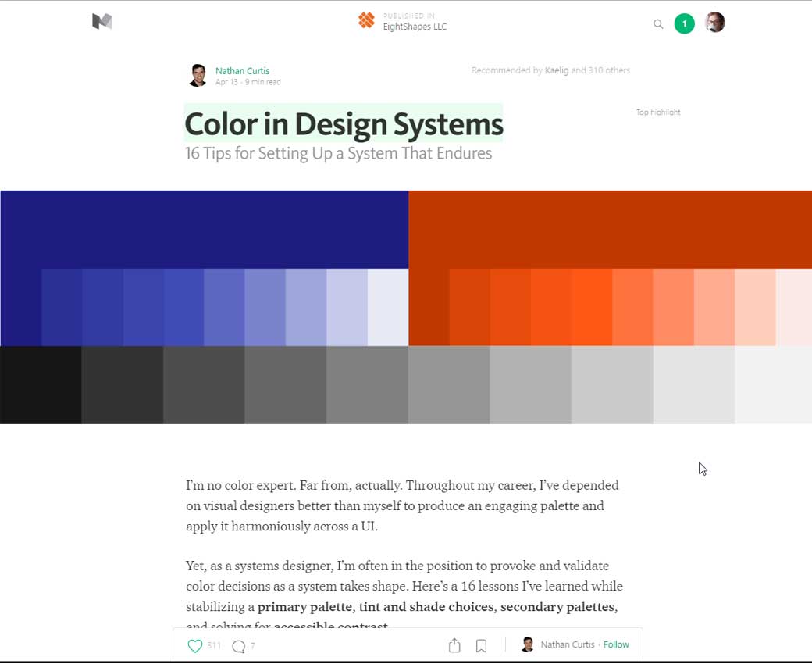Open the green notifications badge
812x664 pixels.
(x=684, y=23)
